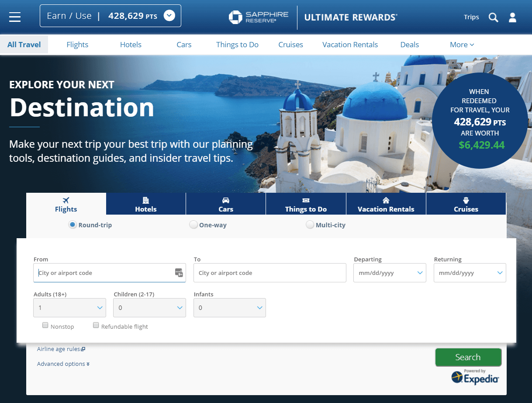Screen dimensions: 532x403
Task: Click the icon inside the From field
Action: (179, 273)
